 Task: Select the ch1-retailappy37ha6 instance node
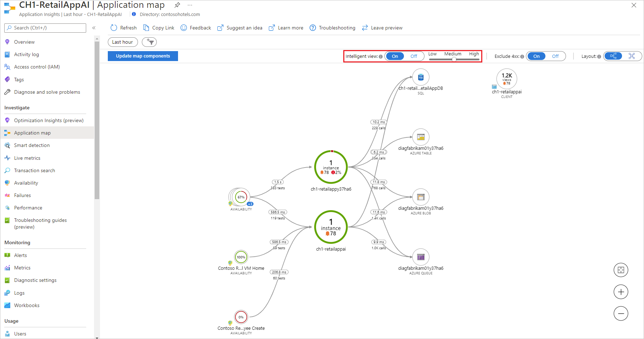[331, 167]
